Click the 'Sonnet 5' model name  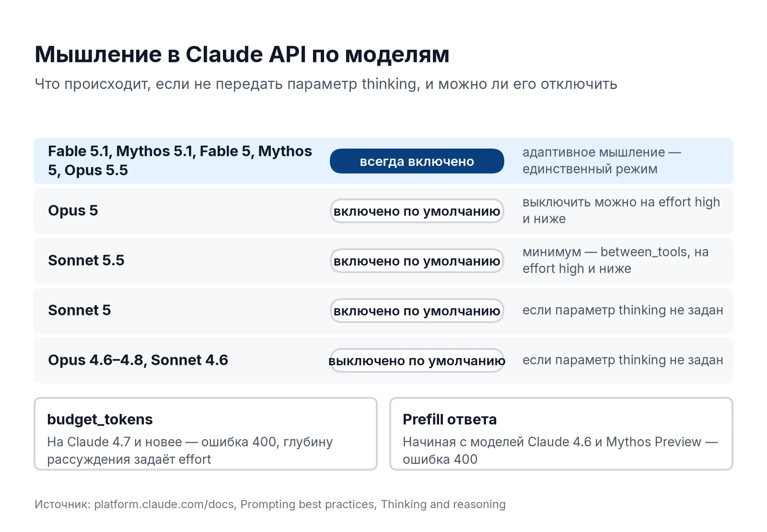tap(80, 310)
